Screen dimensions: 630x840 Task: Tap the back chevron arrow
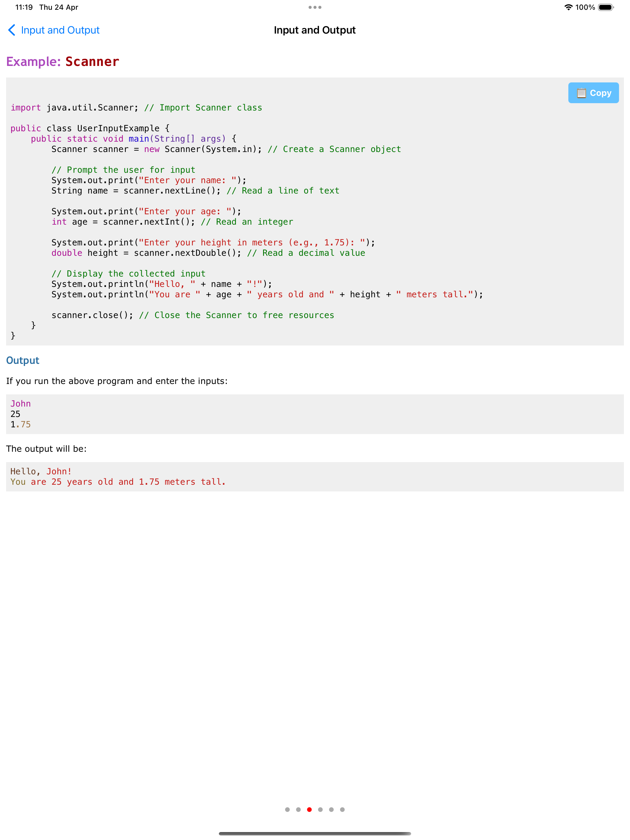[x=12, y=30]
